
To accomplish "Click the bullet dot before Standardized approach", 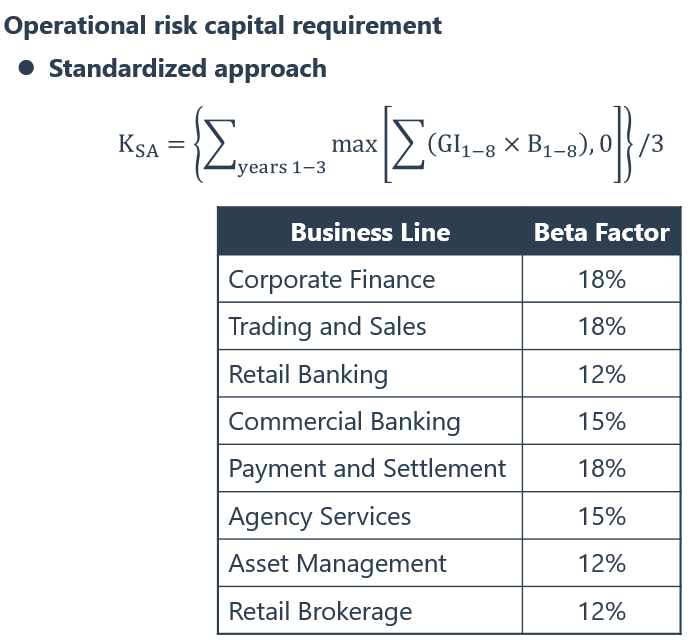I will pyautogui.click(x=27, y=68).
